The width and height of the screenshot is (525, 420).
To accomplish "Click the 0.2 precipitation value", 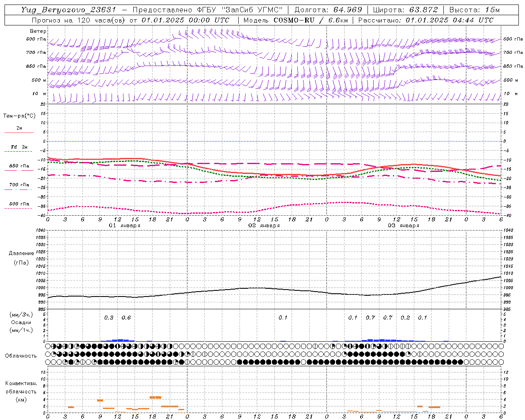I will [405, 318].
